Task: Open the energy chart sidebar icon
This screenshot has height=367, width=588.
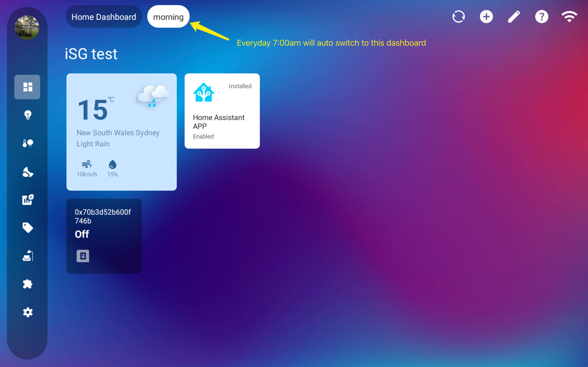Action: (x=27, y=200)
